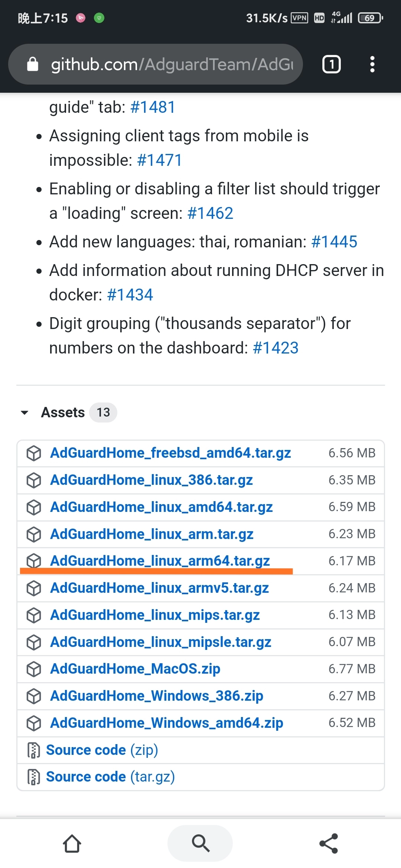The image size is (401, 868).
Task: Tap the github.com address bar URL
Action: [x=172, y=64]
